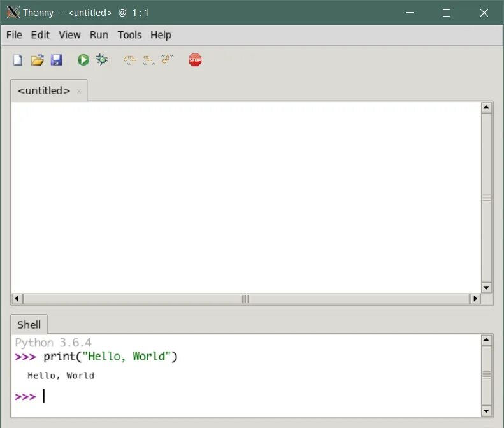Click the editor vertical scrollbar thumb
The image size is (504, 428).
pos(486,197)
